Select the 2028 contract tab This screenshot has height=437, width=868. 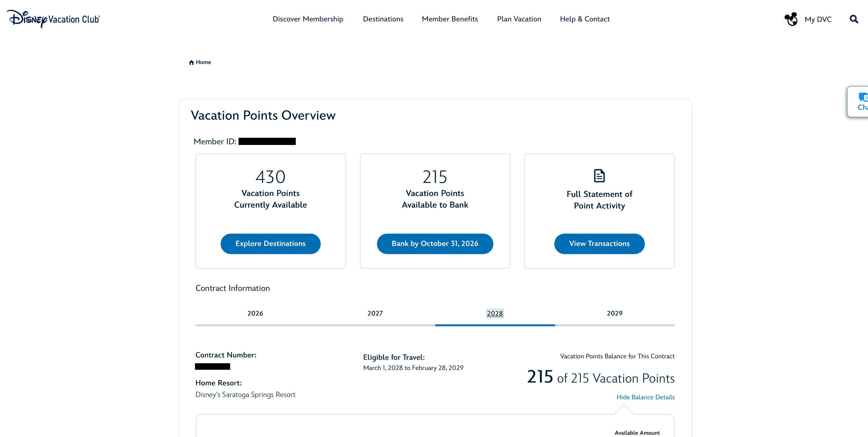pos(495,313)
